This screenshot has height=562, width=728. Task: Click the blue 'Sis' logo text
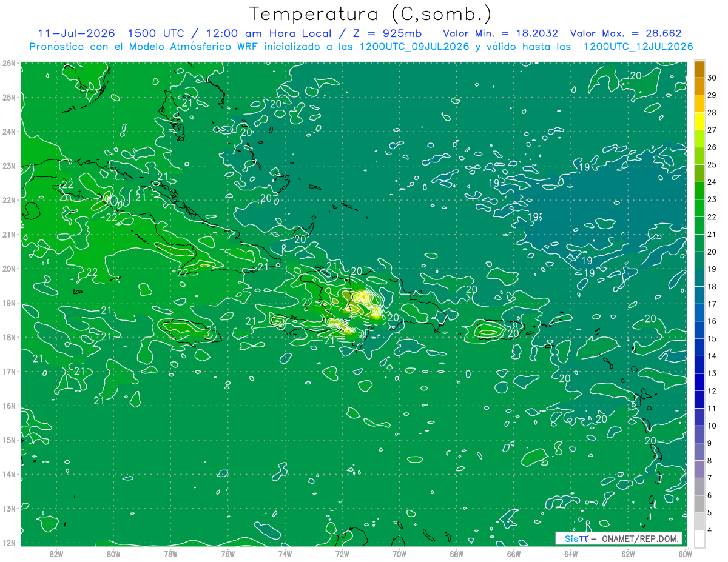pyautogui.click(x=572, y=539)
